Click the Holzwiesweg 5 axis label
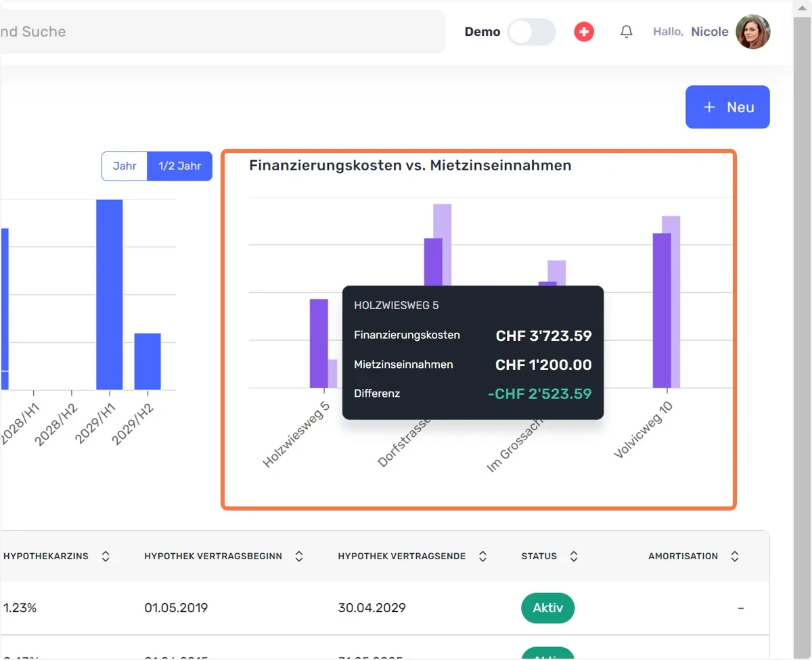This screenshot has width=812, height=660. click(297, 433)
